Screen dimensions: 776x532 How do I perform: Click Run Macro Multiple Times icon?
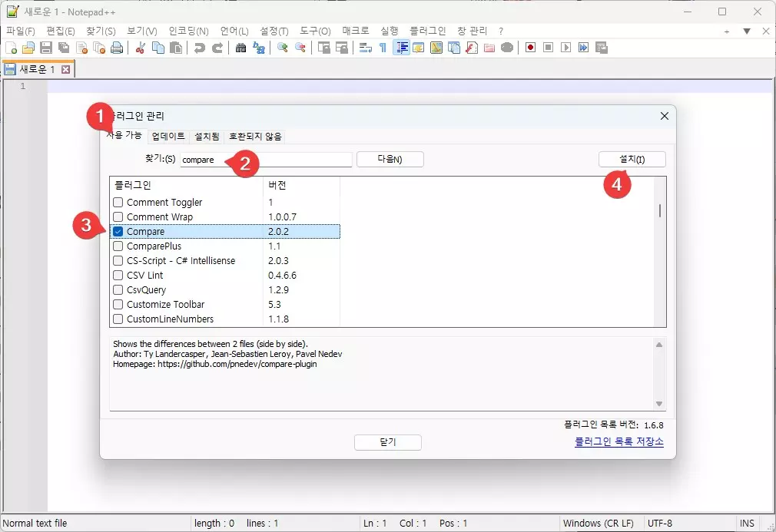click(583, 48)
